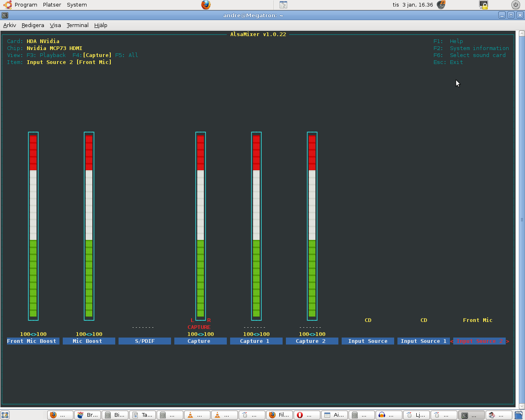Click the Ubuntu logo beside Program menu
This screenshot has width=525, height=420.
pos(8,5)
